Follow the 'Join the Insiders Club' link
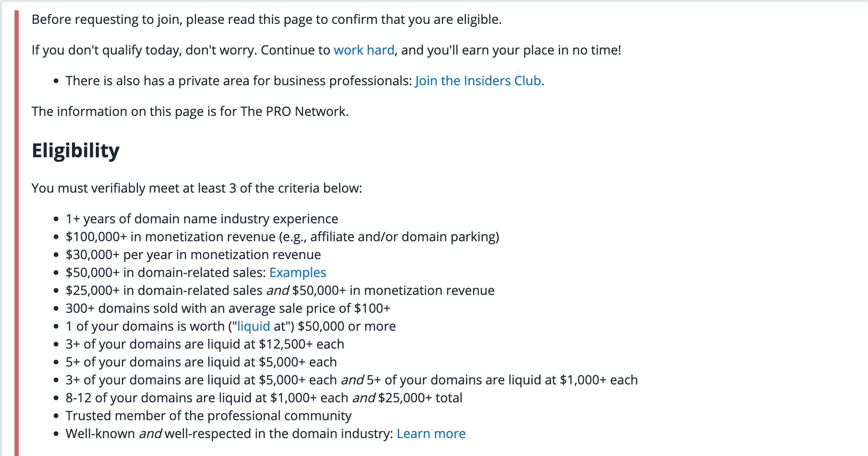This screenshot has height=456, width=868. 478,81
